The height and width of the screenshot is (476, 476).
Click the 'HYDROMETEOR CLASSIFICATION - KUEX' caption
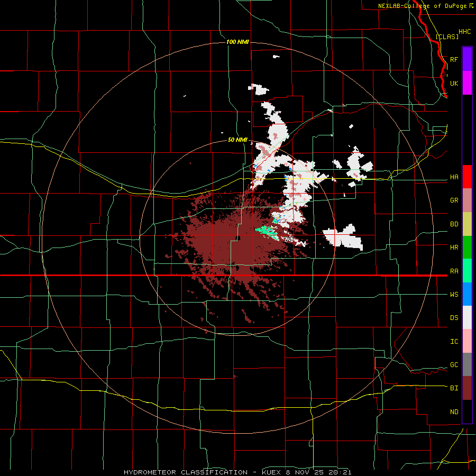pyautogui.click(x=204, y=472)
